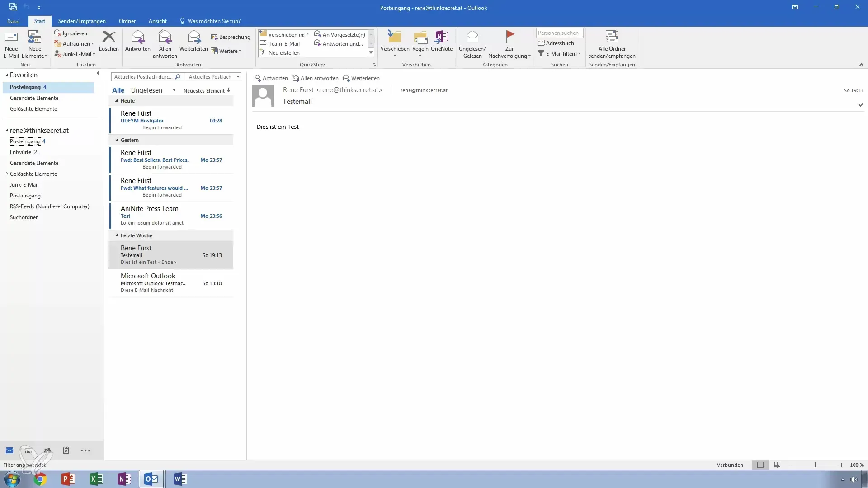868x488 pixels.
Task: Open the Zur Nachverfolgung flag menu
Action: pos(509,44)
